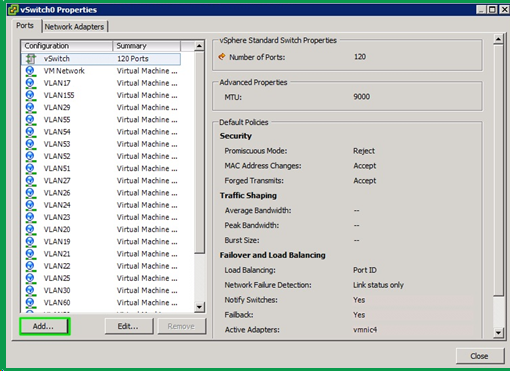Select the VLAN20 entry name
Screen dimensions: 510x371
click(x=57, y=229)
